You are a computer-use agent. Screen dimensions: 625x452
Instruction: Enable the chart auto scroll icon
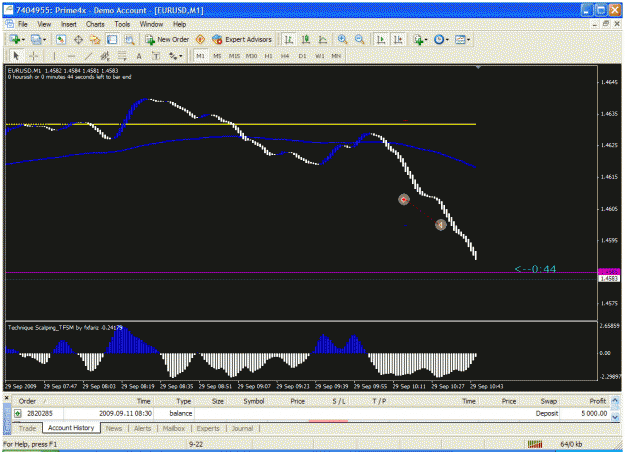381,39
